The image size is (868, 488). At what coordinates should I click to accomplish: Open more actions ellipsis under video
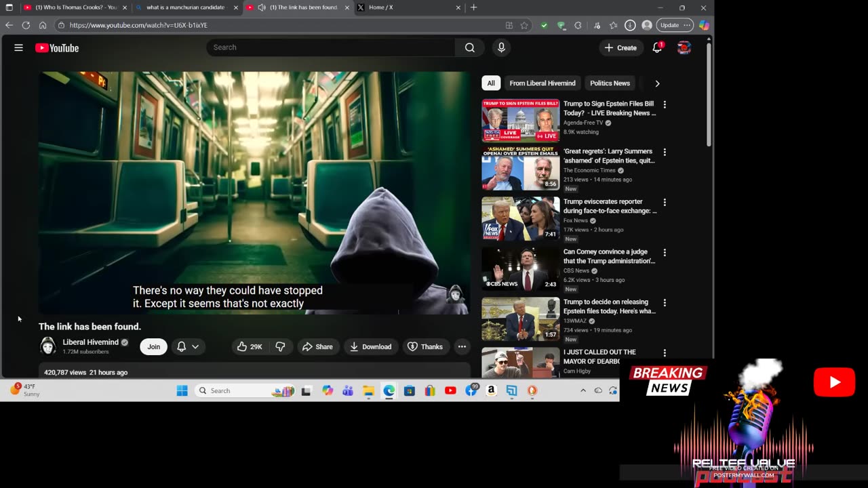[462, 346]
